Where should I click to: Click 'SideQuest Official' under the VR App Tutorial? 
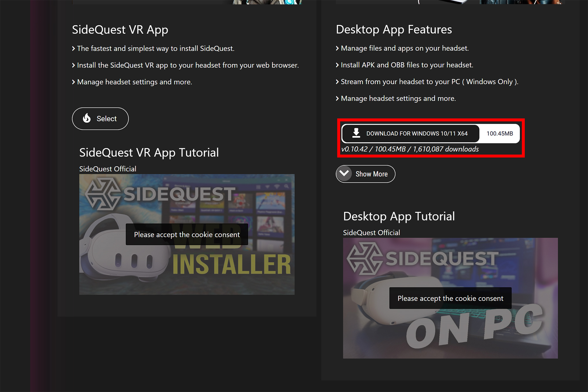[108, 169]
